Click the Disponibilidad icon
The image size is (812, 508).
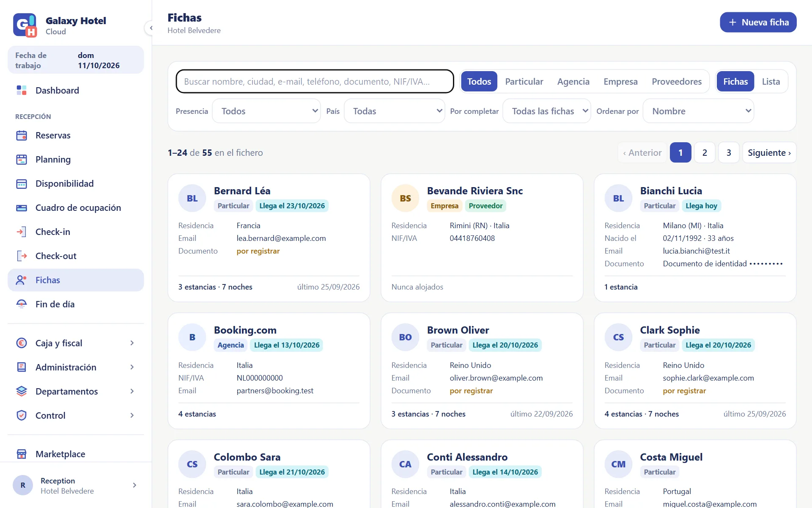click(22, 184)
